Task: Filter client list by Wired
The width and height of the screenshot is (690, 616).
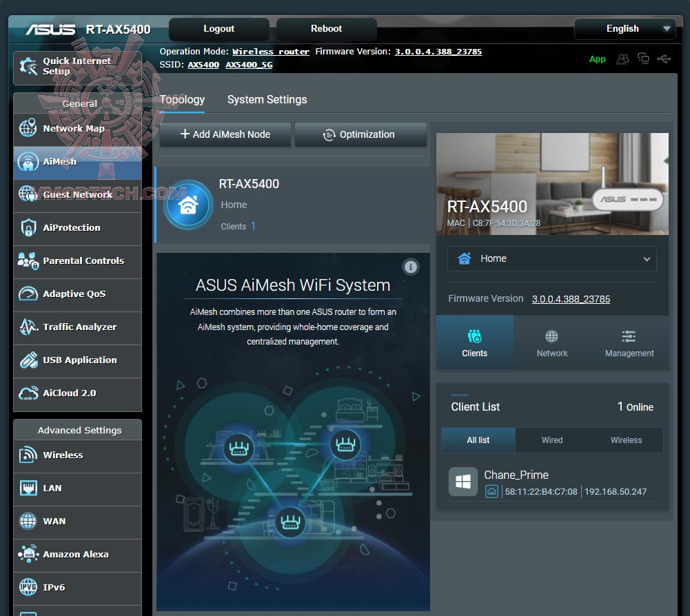Action: pyautogui.click(x=552, y=440)
